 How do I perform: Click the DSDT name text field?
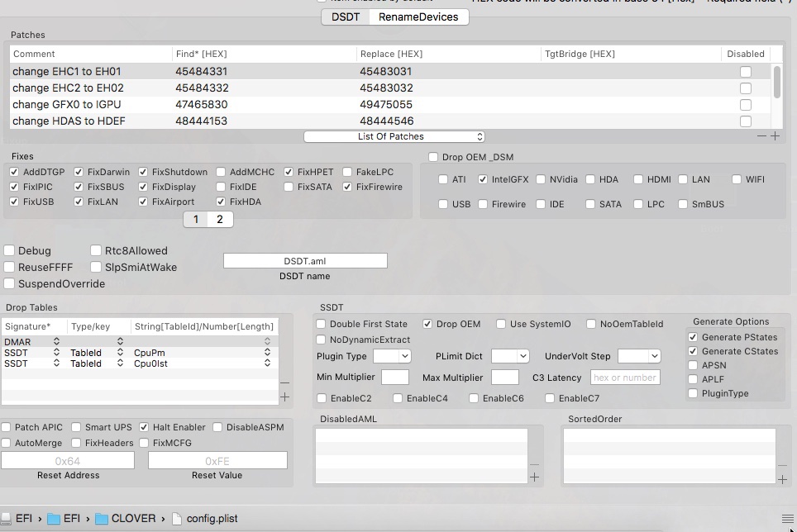tap(305, 261)
